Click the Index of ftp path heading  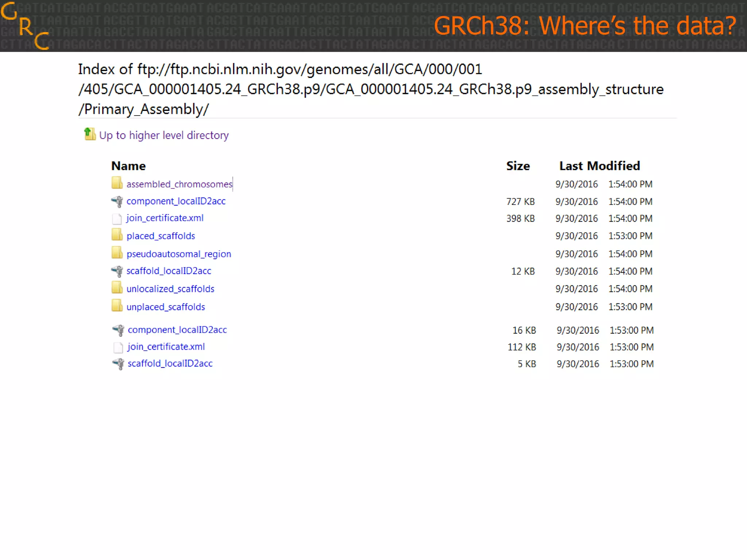[371, 89]
